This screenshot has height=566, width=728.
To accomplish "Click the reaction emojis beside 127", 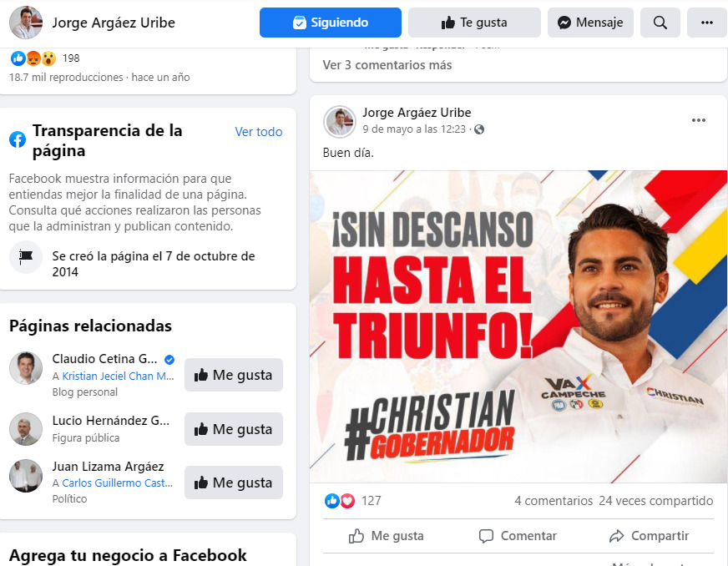I will (340, 501).
